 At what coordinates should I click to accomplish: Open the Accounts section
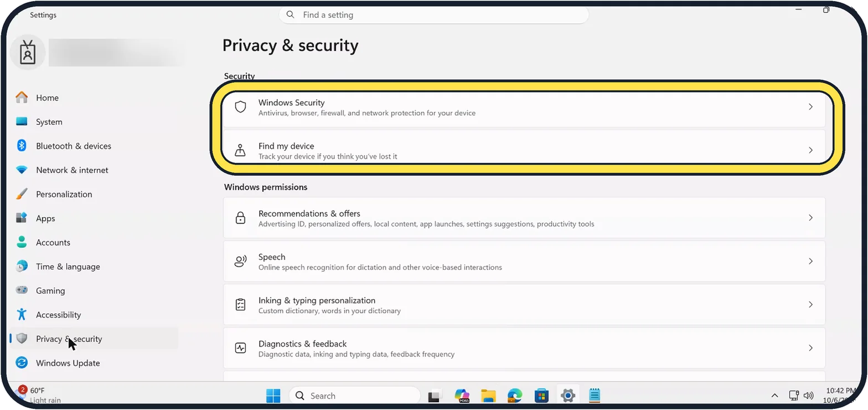click(x=94, y=242)
